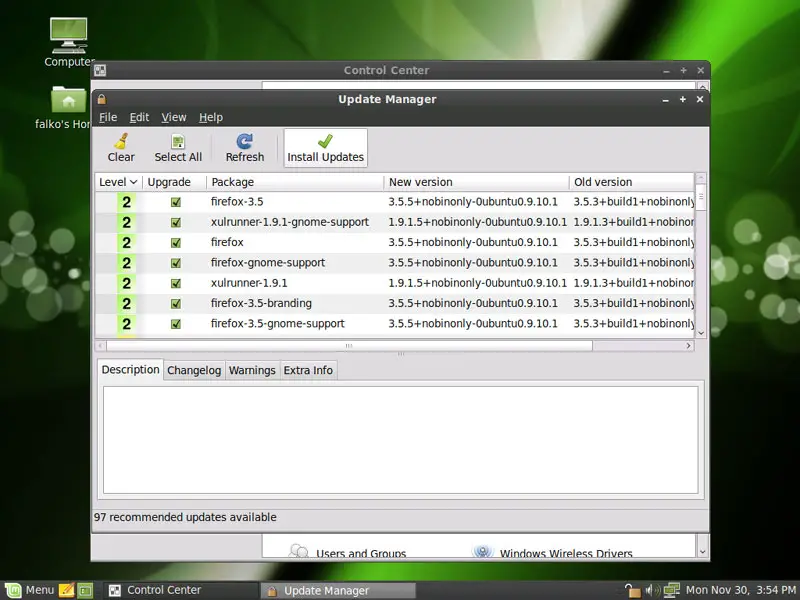Screen dimensions: 800x600
Task: Select the firefox-3.5-branding package name
Action: click(x=261, y=303)
